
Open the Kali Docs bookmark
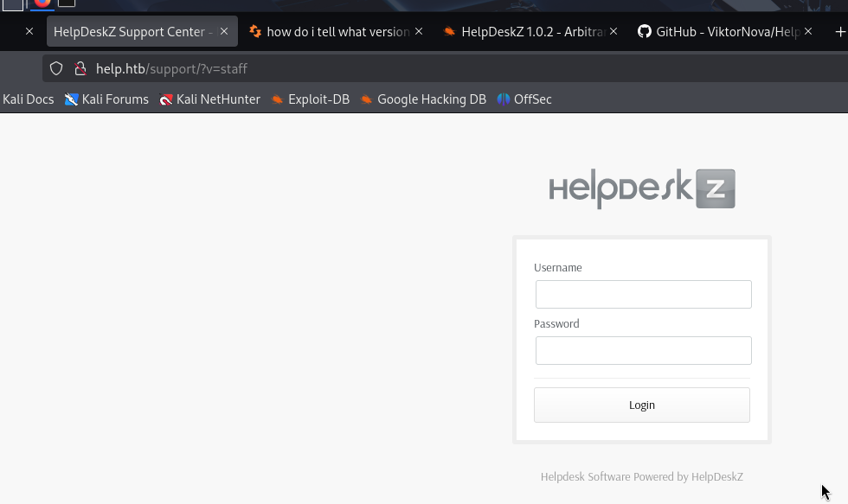click(x=28, y=99)
